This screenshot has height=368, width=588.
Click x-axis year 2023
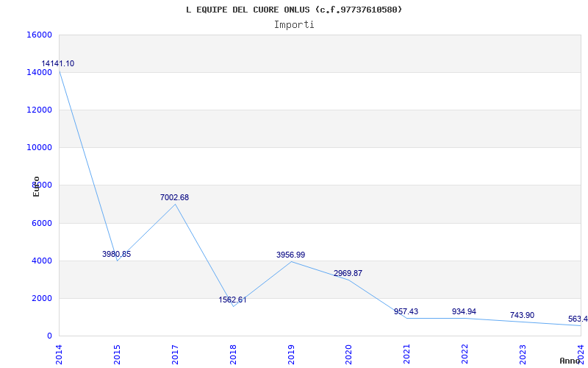[x=523, y=354]
